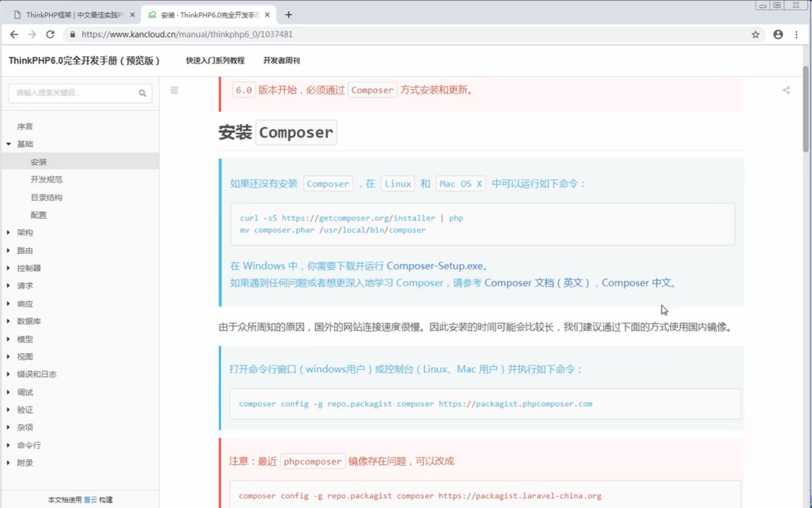Click the ThinkPHP6.0完全开发手册 title

(84, 60)
